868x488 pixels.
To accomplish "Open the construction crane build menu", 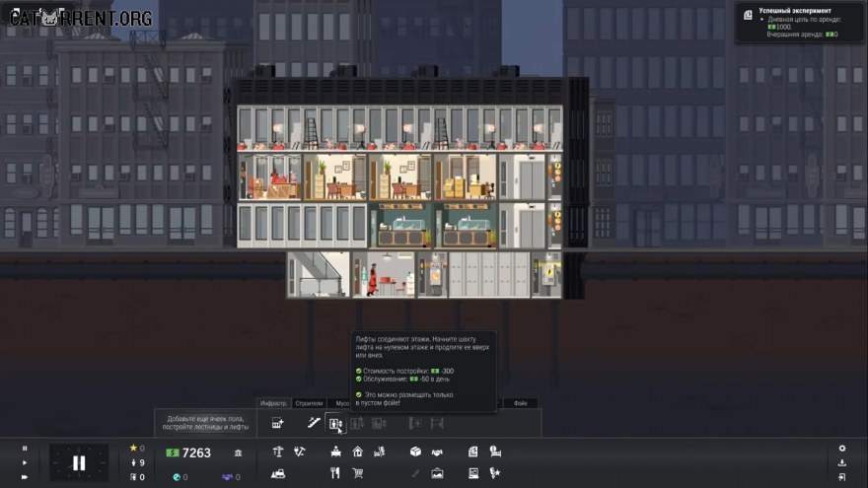I will (278, 453).
